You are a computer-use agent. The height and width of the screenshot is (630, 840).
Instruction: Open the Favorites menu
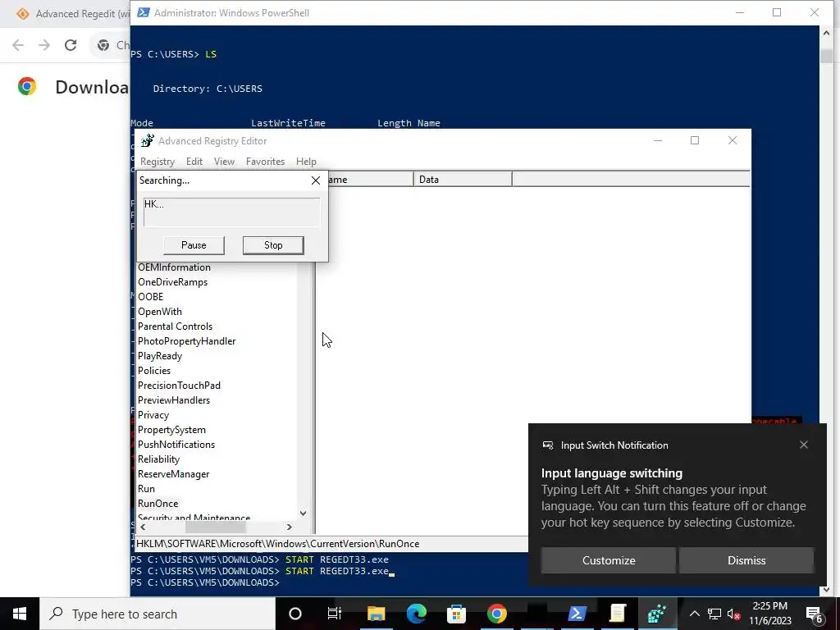(x=265, y=162)
